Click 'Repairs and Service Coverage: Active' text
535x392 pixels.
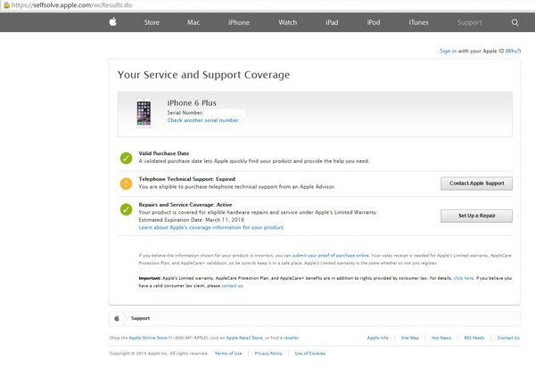pos(185,205)
